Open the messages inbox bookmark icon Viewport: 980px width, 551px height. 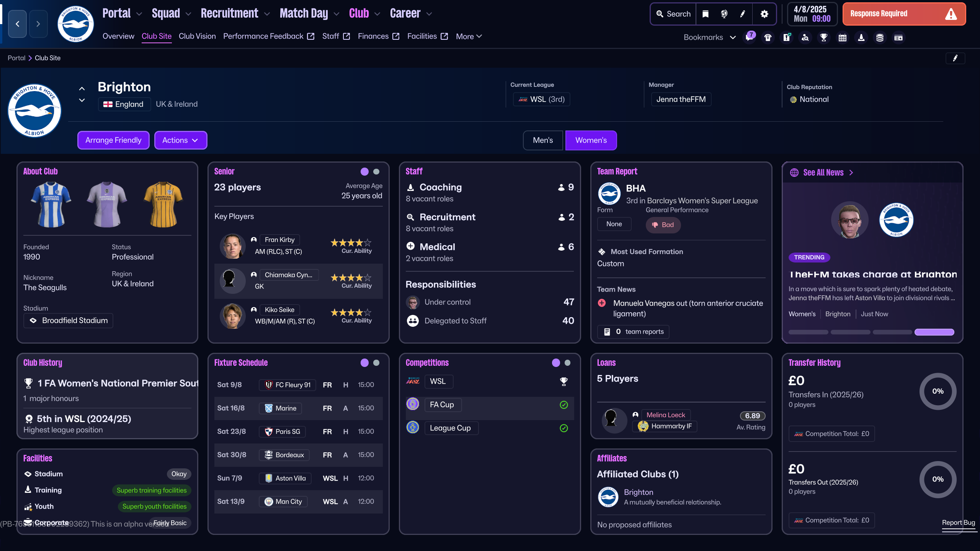tap(749, 37)
